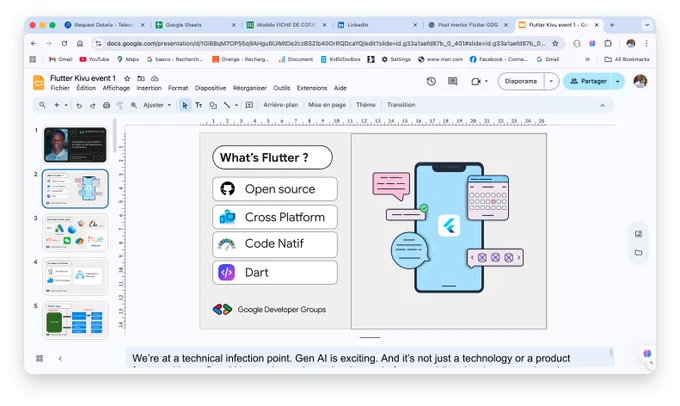Image resolution: width=680 pixels, height=406 pixels.
Task: Click the zoom magnifier tool
Action: (134, 105)
